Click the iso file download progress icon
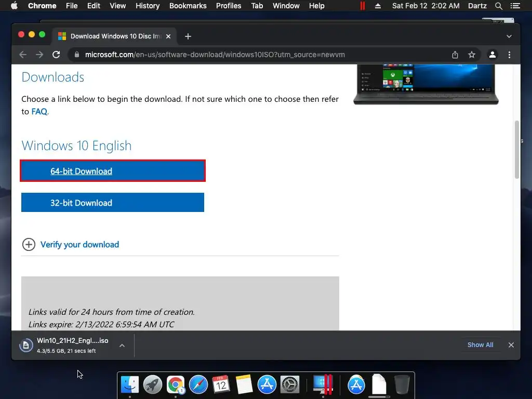Image resolution: width=532 pixels, height=399 pixels. pyautogui.click(x=26, y=345)
